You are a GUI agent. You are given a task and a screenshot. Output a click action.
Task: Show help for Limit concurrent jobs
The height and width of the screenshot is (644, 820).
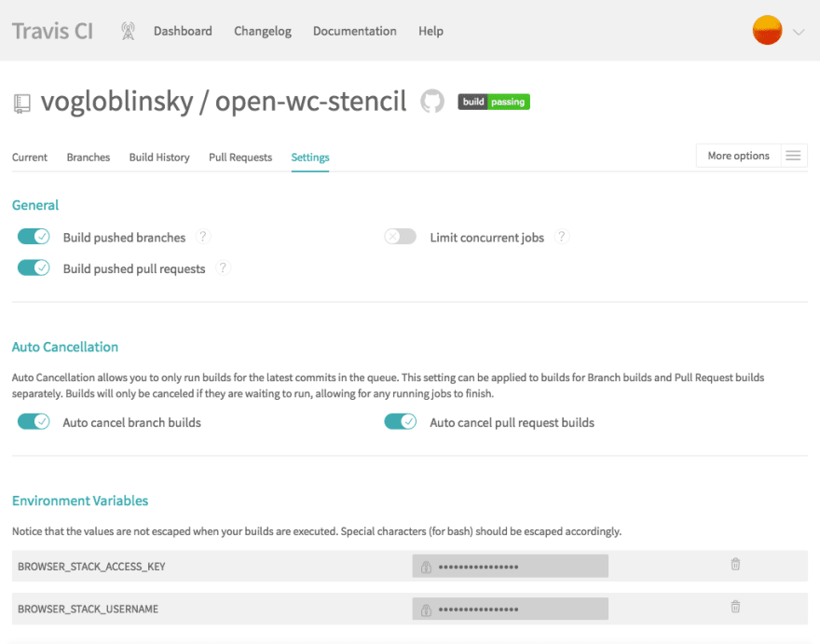coord(562,237)
